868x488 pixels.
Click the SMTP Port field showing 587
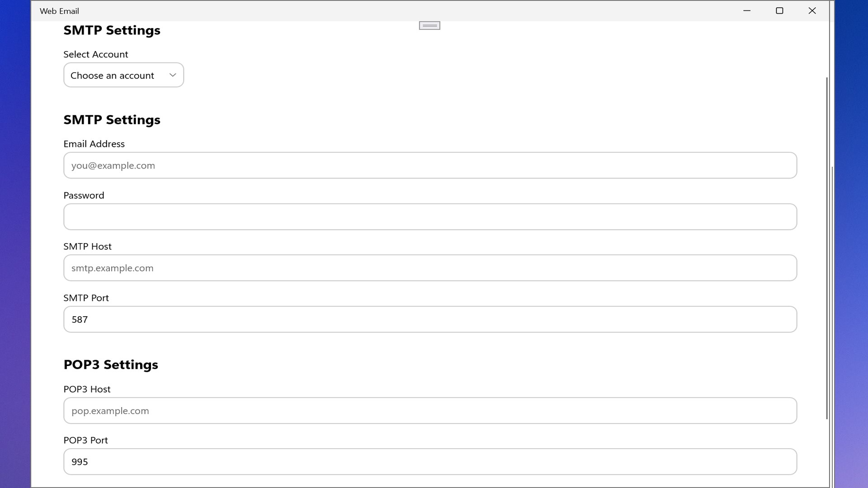point(430,319)
